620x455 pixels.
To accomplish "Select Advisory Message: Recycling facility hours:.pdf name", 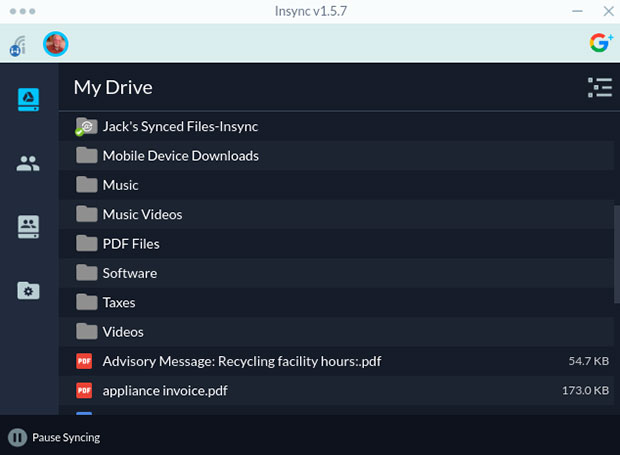I will click(242, 361).
